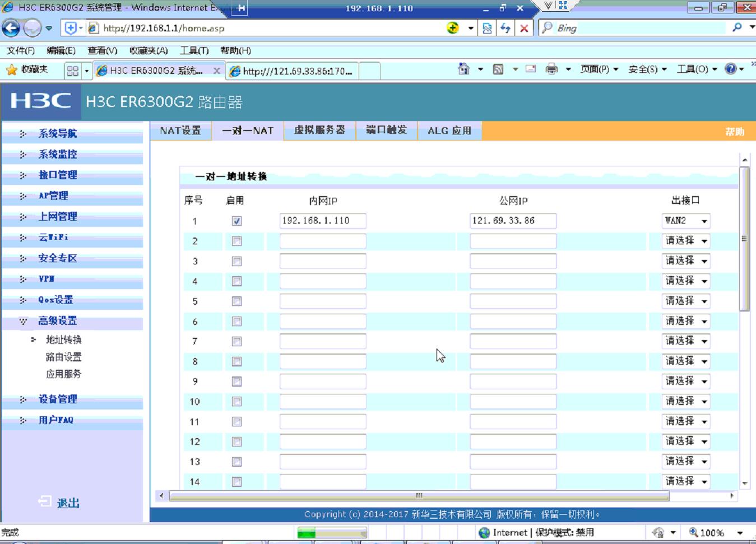Open the 收藏夹(A) menu
Image resolution: width=756 pixels, height=544 pixels.
point(149,50)
